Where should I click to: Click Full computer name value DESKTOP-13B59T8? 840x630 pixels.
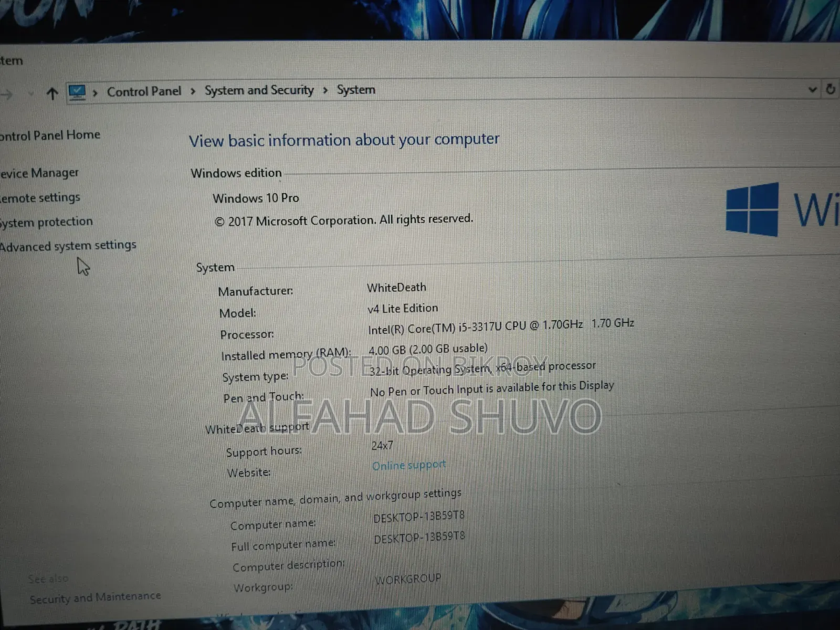(x=419, y=538)
